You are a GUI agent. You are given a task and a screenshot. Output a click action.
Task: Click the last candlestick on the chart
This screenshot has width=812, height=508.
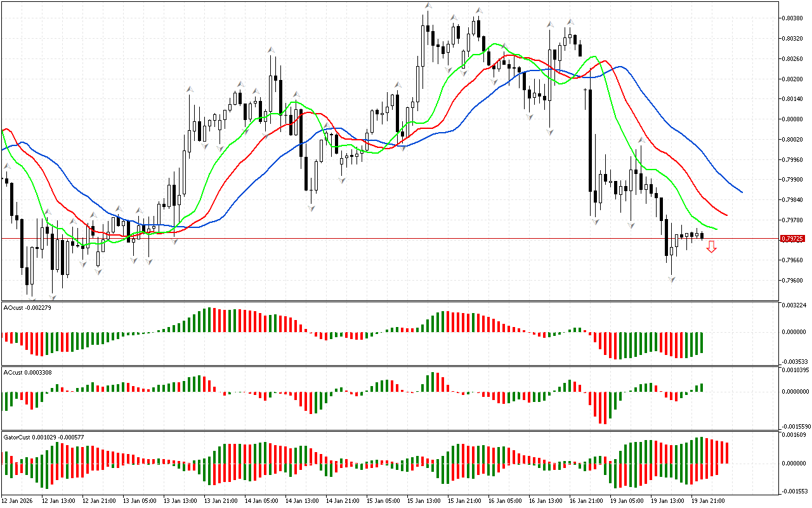point(702,236)
